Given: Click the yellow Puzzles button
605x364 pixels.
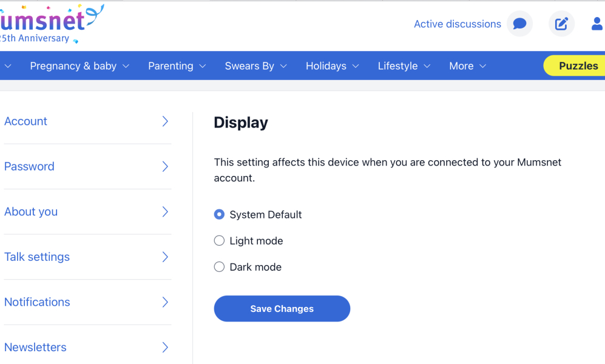Looking at the screenshot, I should [x=576, y=66].
